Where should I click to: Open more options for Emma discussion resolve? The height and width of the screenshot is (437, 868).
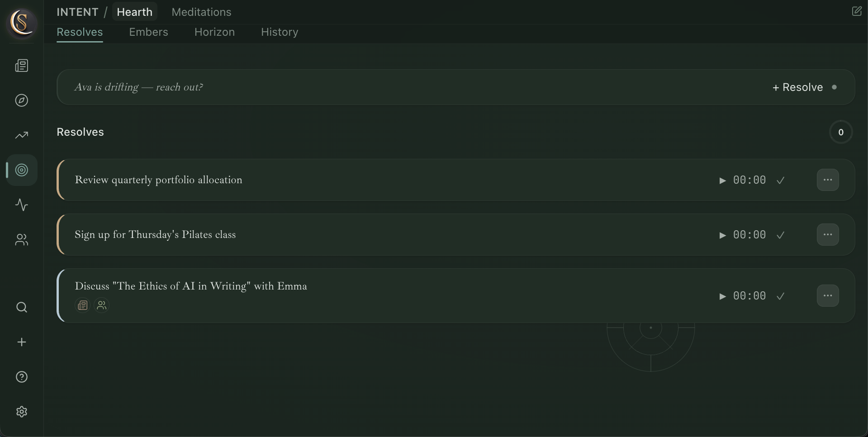pos(828,296)
